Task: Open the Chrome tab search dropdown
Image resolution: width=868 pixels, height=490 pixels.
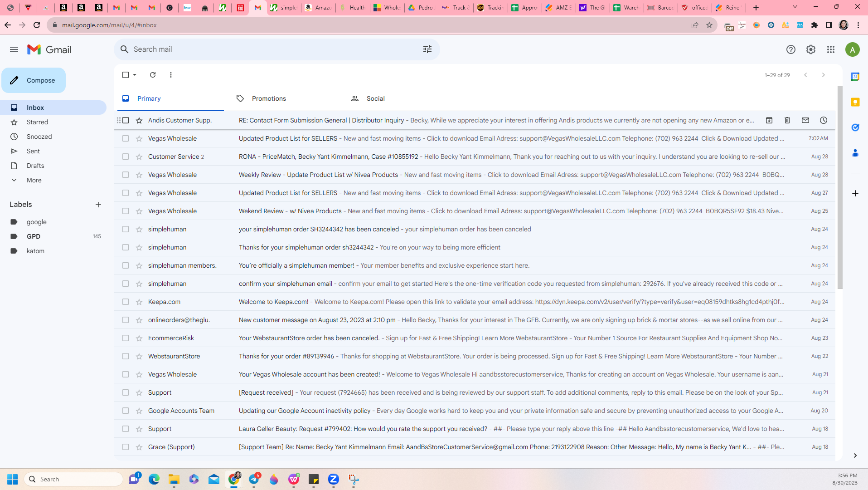Action: pyautogui.click(x=795, y=7)
